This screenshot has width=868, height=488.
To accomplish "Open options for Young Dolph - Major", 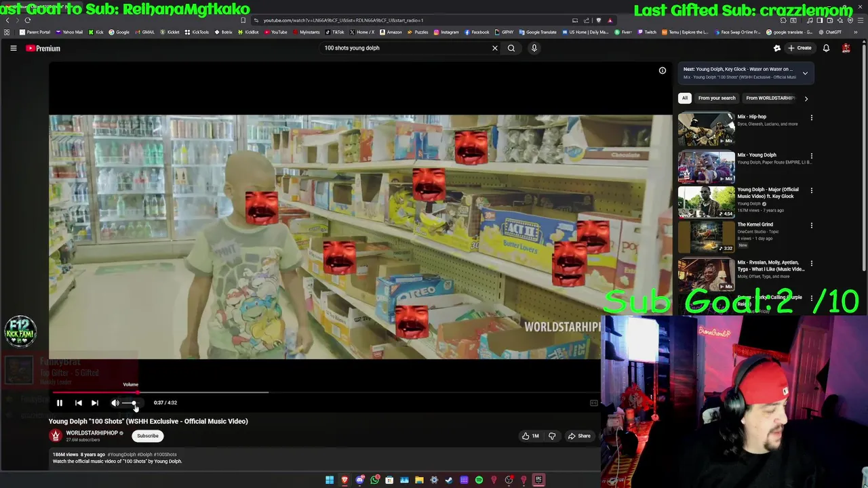I will (811, 190).
